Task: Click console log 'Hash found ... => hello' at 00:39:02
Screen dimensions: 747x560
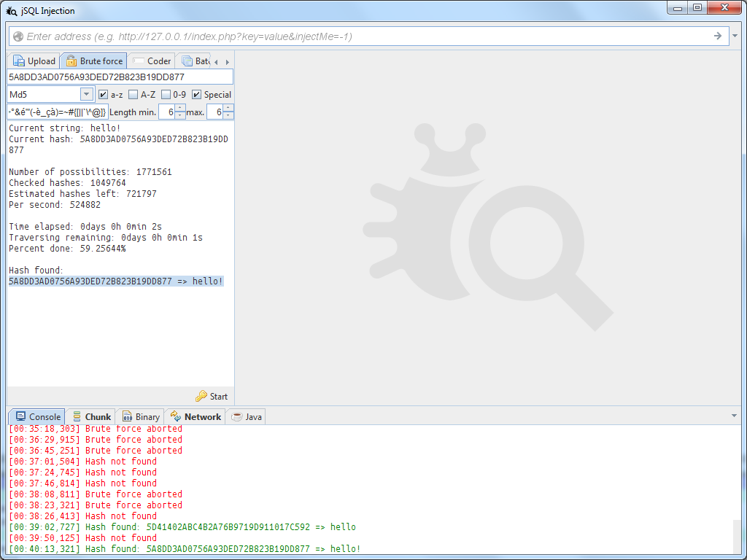Action: coord(182,526)
